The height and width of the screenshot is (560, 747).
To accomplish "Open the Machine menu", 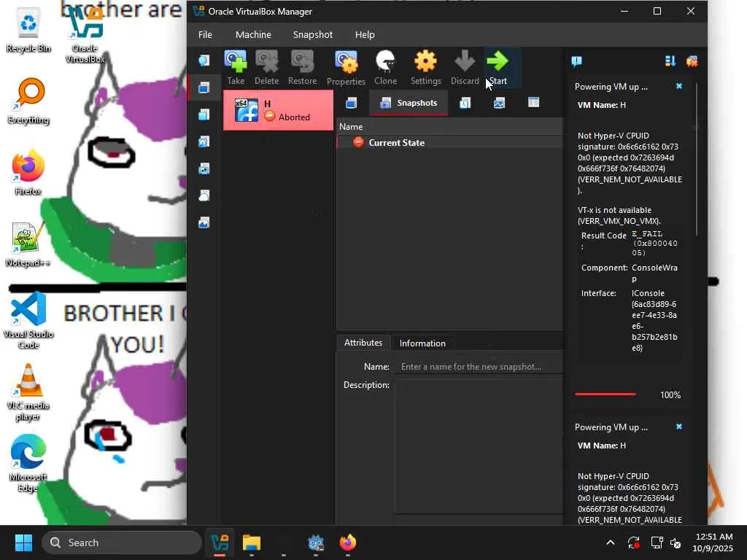I will point(253,35).
